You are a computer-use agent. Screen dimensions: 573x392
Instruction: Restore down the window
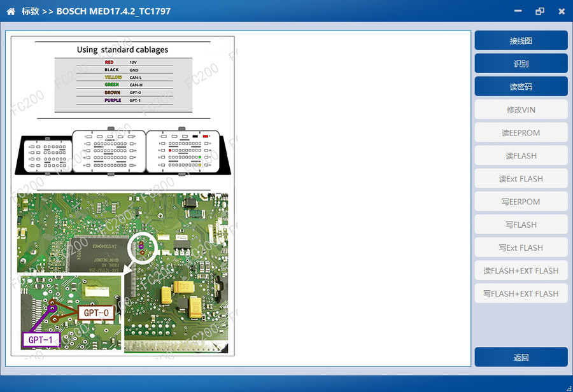pos(540,11)
